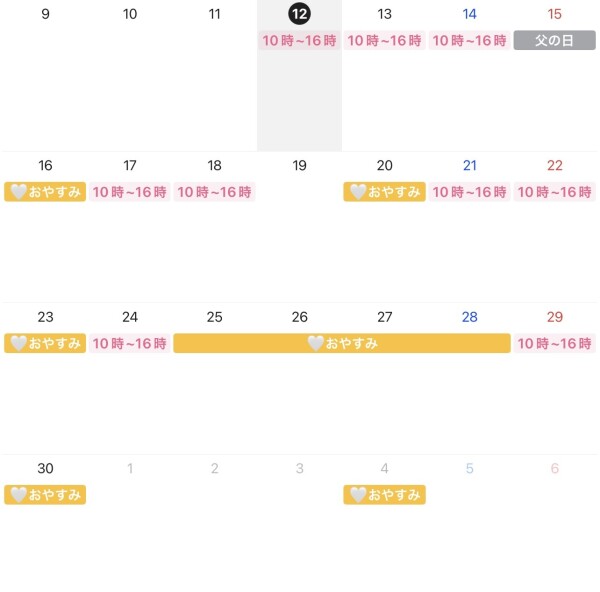600x592 pixels.
Task: Open the 10時~16時 event on the 17th
Action: click(130, 192)
